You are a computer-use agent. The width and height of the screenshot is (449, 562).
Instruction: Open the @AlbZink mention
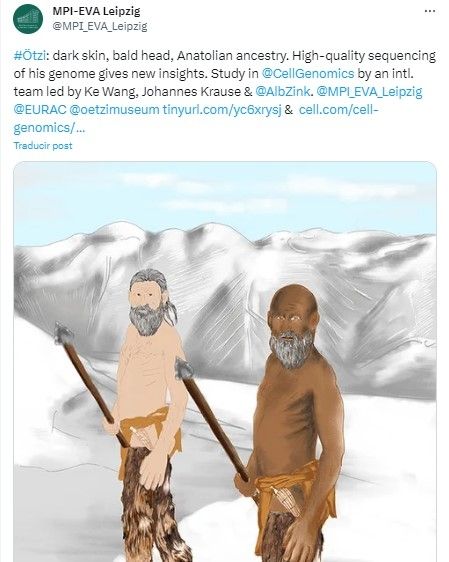(x=282, y=92)
